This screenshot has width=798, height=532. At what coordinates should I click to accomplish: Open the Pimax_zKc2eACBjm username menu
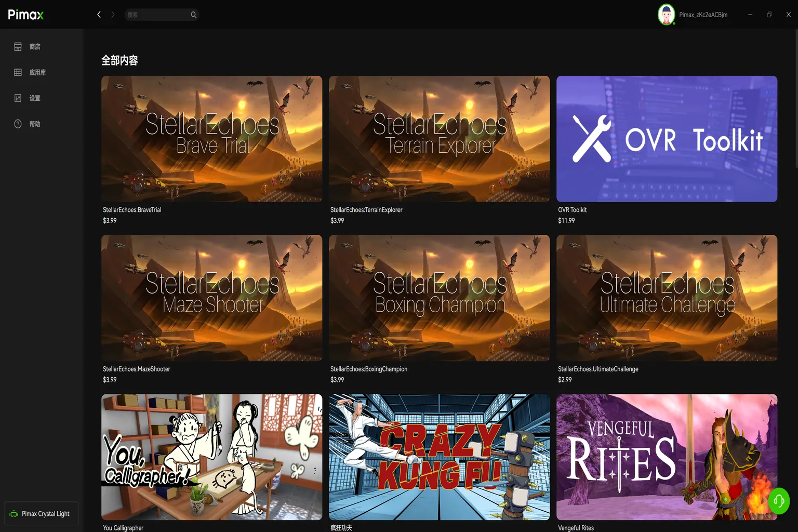pyautogui.click(x=703, y=15)
